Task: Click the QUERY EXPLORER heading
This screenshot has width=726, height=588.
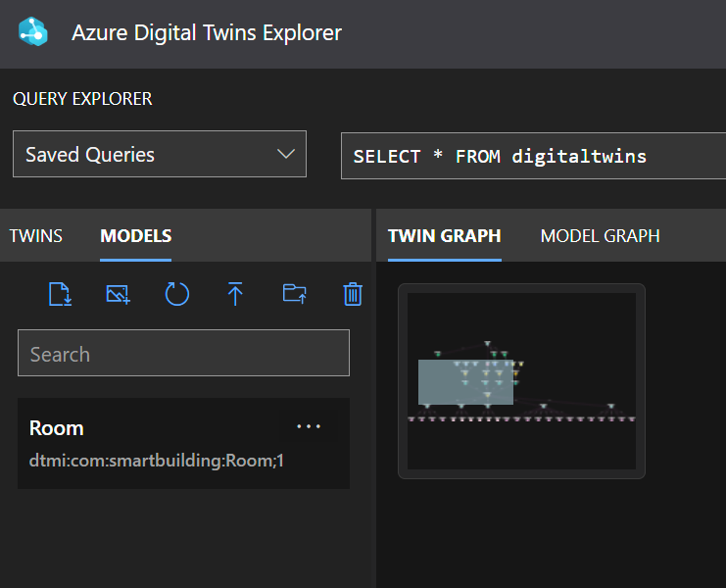Action: click(82, 99)
